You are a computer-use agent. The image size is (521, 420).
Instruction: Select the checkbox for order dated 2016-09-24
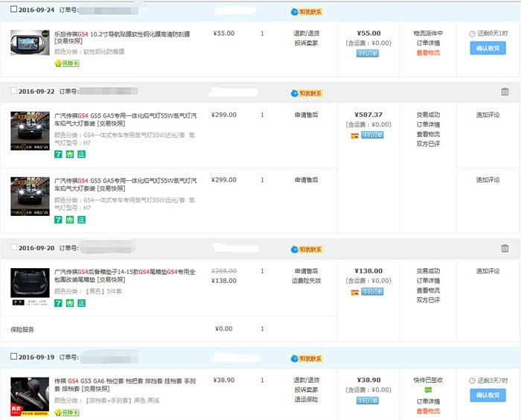(13, 10)
